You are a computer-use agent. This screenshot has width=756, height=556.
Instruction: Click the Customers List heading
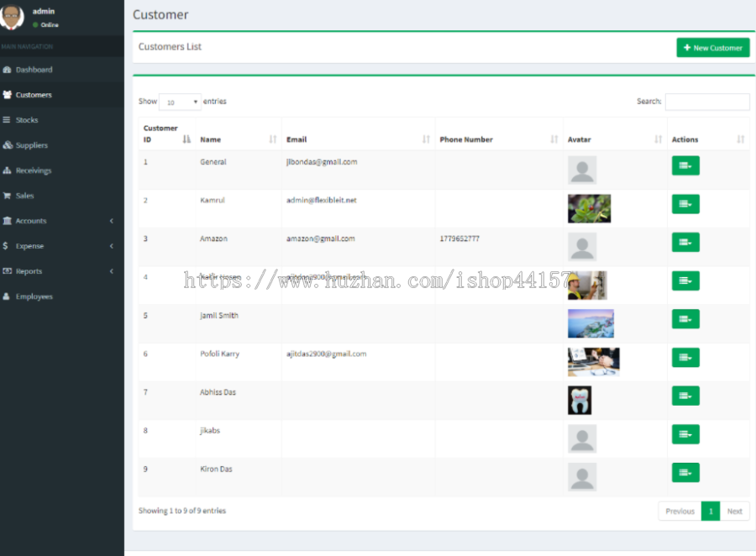click(x=170, y=47)
